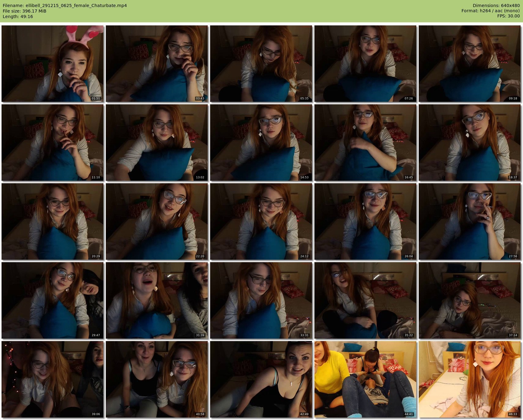Click the Filename text in the header
Viewport: 523px width, 420px height.
(65, 6)
